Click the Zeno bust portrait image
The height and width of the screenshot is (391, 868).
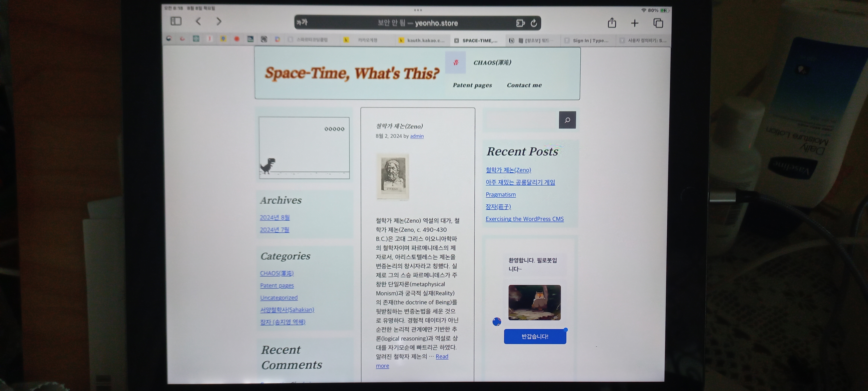393,177
